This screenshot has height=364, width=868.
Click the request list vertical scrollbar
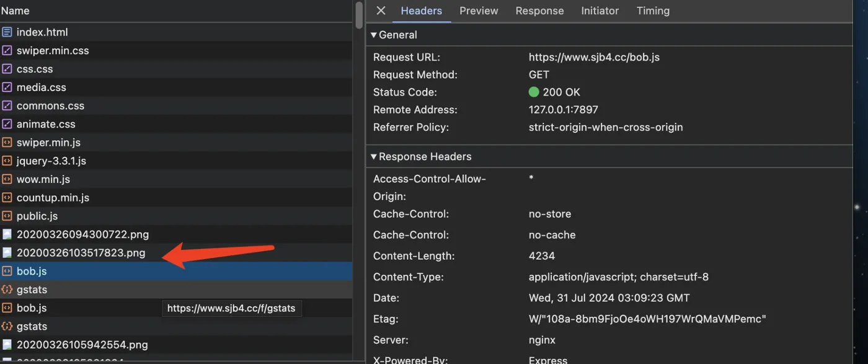358,16
